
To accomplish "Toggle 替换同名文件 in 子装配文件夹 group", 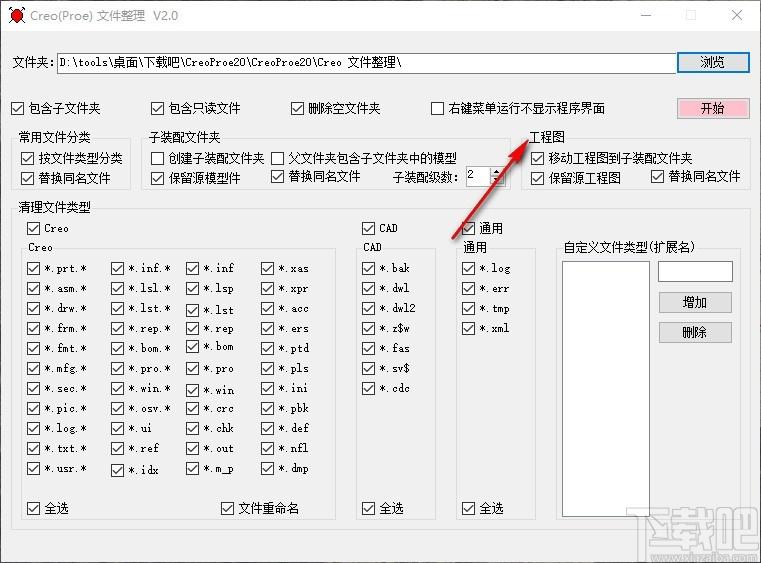I will [x=277, y=177].
